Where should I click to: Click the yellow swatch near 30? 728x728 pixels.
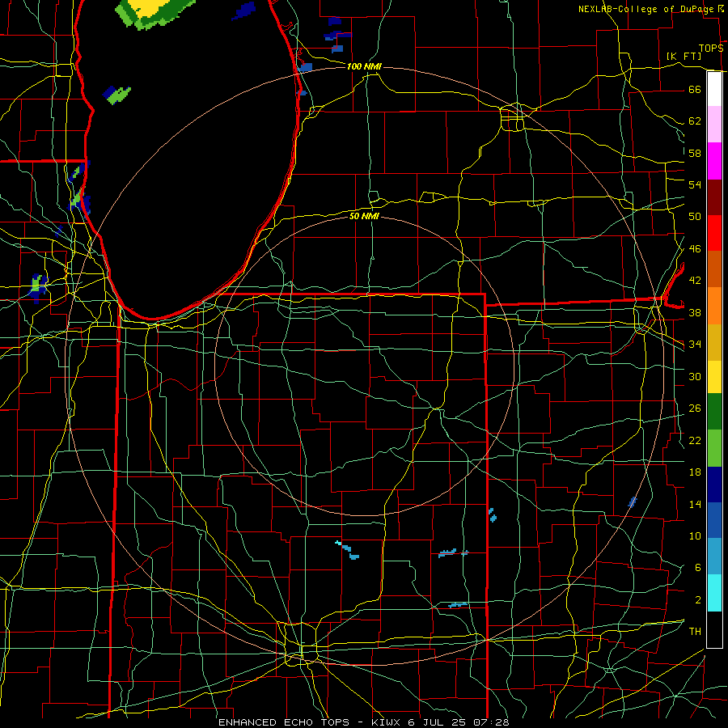714,377
